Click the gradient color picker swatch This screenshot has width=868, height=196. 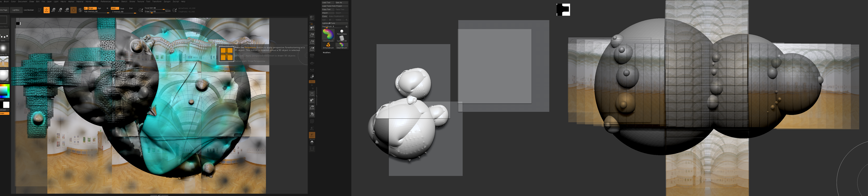tap(4, 91)
